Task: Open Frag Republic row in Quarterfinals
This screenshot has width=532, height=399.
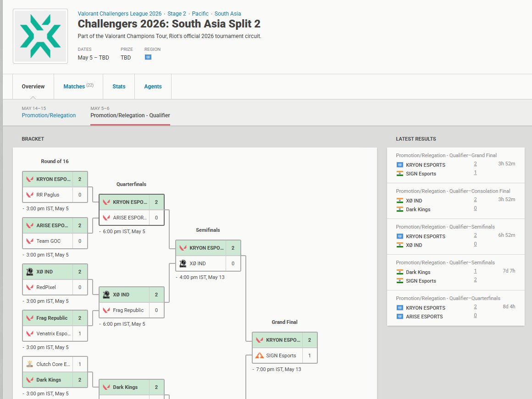Action: tap(132, 310)
